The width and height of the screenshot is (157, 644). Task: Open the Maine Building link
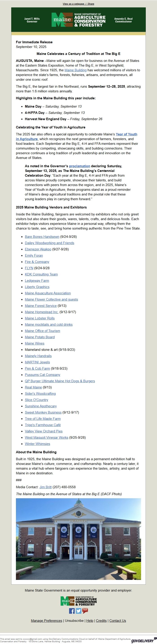coord(76,70)
